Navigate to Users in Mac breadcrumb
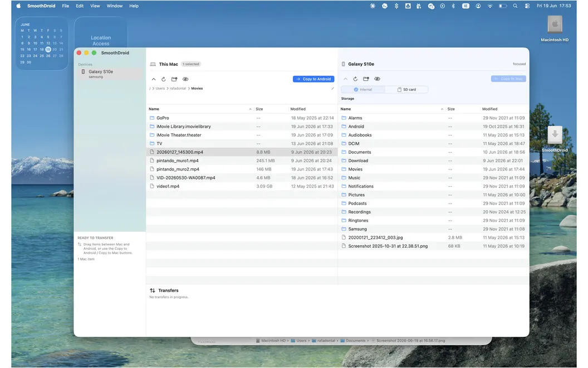 click(160, 89)
